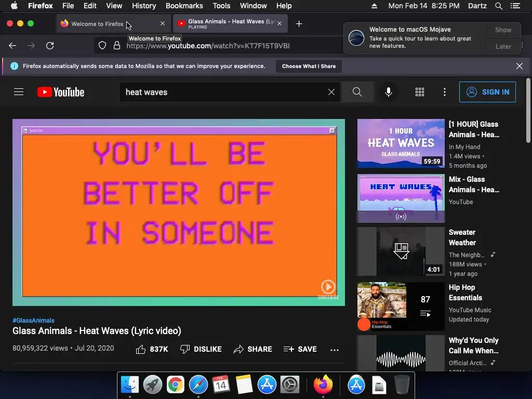Click the Hip Hop Essentials title text
This screenshot has height=399, width=532.
pyautogui.click(x=465, y=292)
